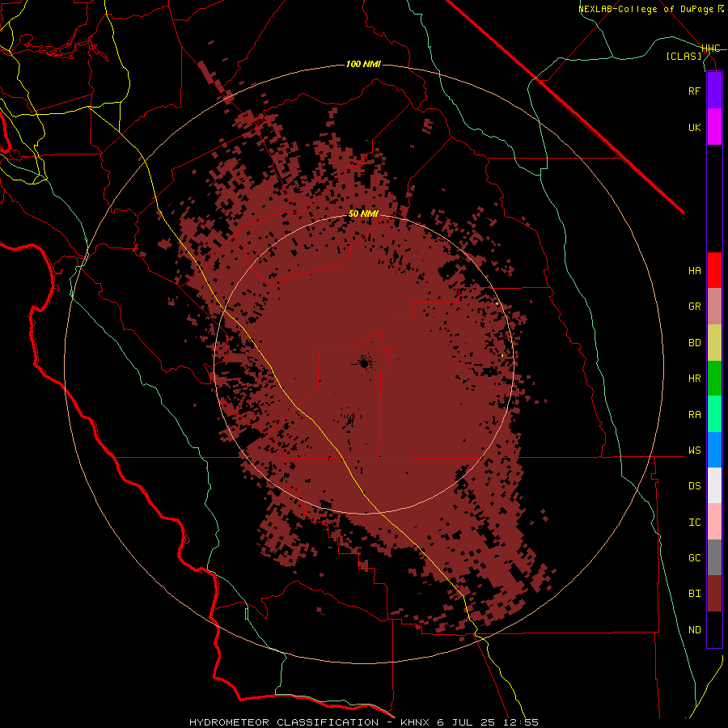Viewport: 728px width, 728px height.
Task: Click the RA legend label
Action: [x=694, y=415]
